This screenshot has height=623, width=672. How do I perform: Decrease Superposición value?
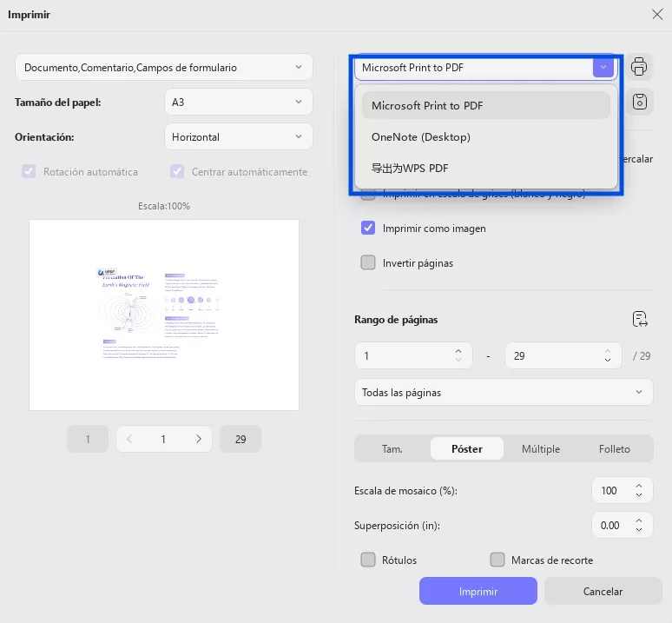(x=638, y=529)
